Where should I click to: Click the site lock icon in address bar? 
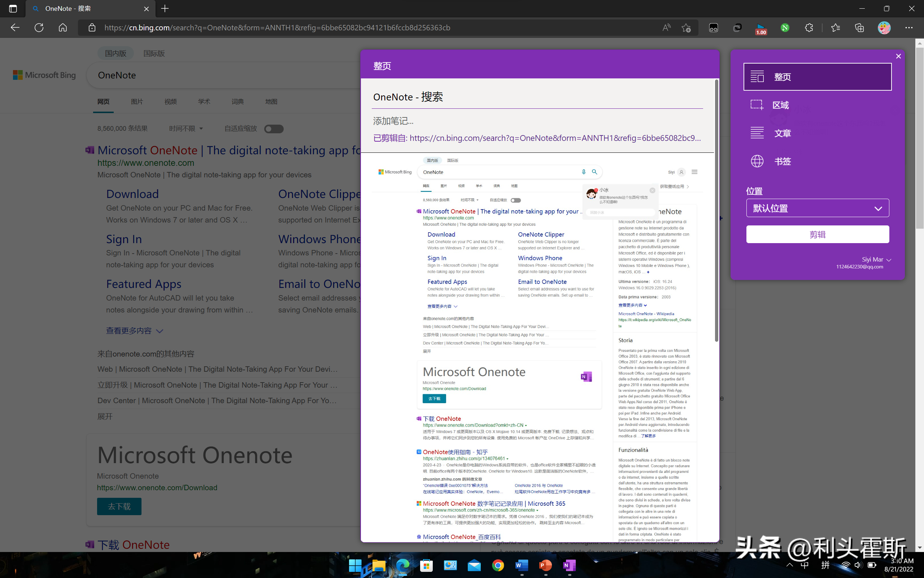(x=92, y=27)
